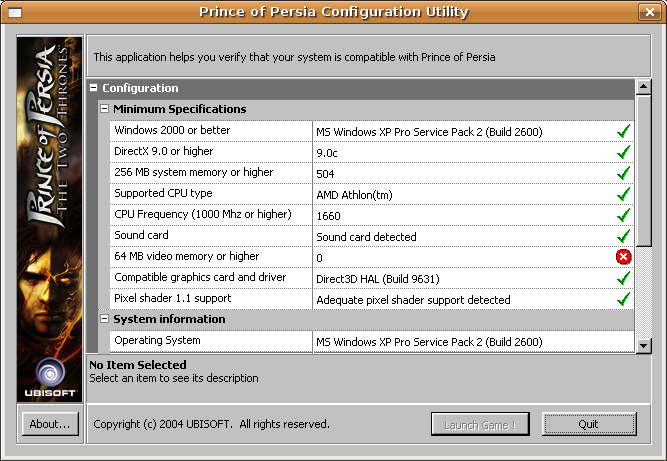This screenshot has height=461, width=667.
Task: Click the 'Sound card detected' value
Action: [366, 237]
